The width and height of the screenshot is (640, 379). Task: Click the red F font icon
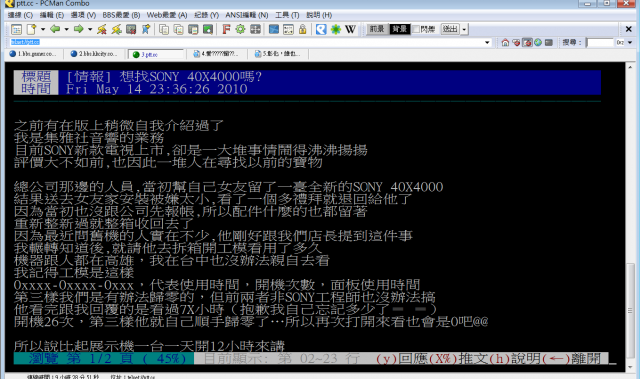click(226, 29)
